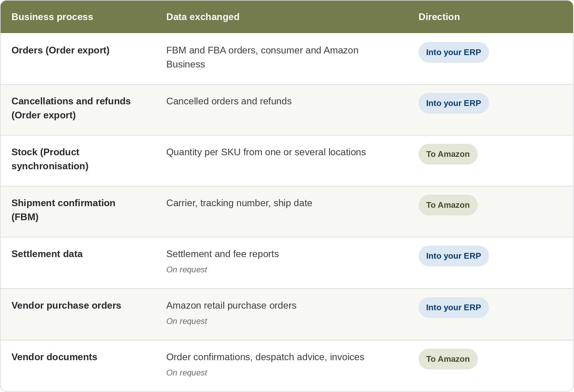Viewport: 574px width, 392px height.
Task: Click Order confirmations, despatch advice, invoices text
Action: click(x=265, y=357)
